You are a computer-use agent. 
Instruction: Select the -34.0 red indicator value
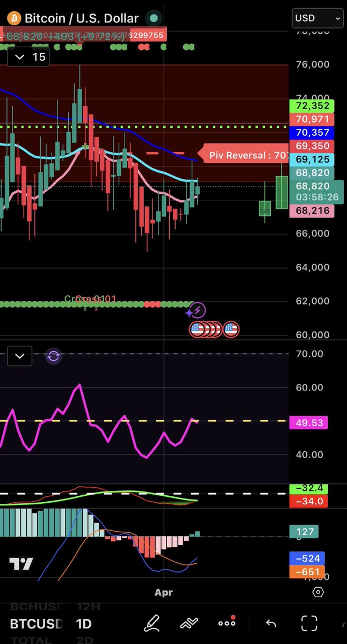tap(308, 501)
